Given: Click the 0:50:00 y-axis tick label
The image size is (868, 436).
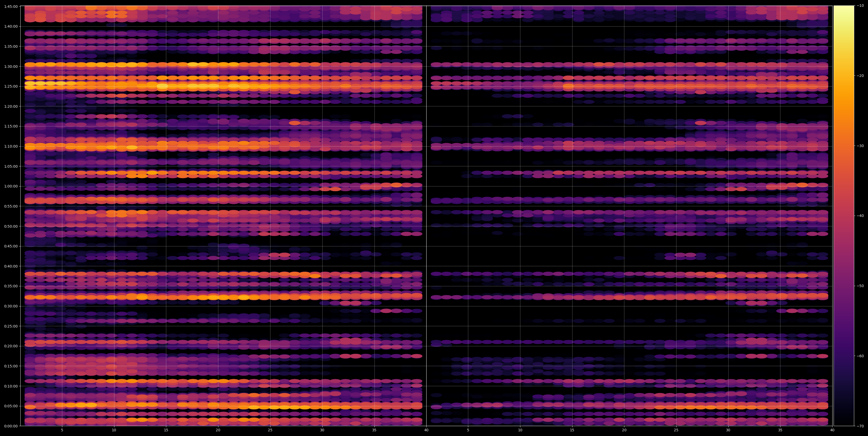Looking at the screenshot, I should [x=11, y=226].
